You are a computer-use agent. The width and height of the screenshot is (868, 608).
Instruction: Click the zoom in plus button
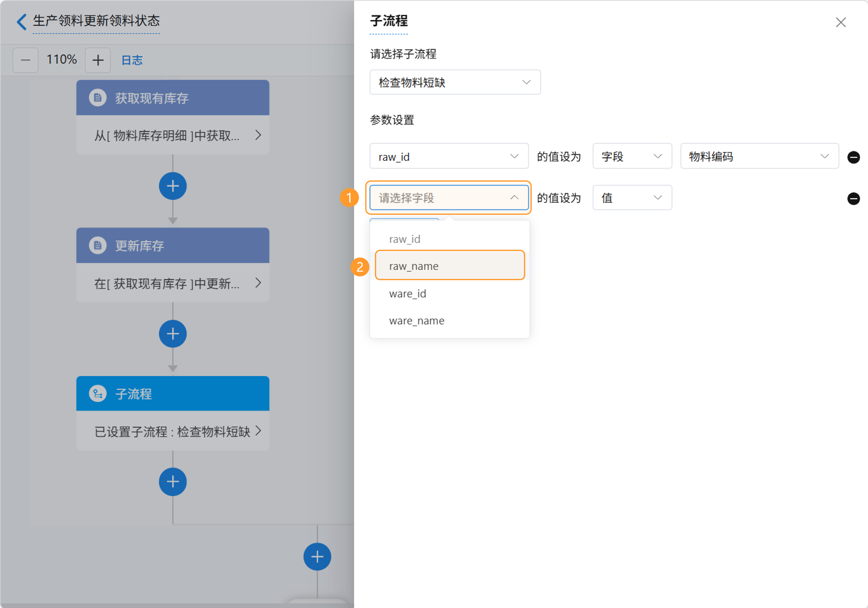pos(97,60)
